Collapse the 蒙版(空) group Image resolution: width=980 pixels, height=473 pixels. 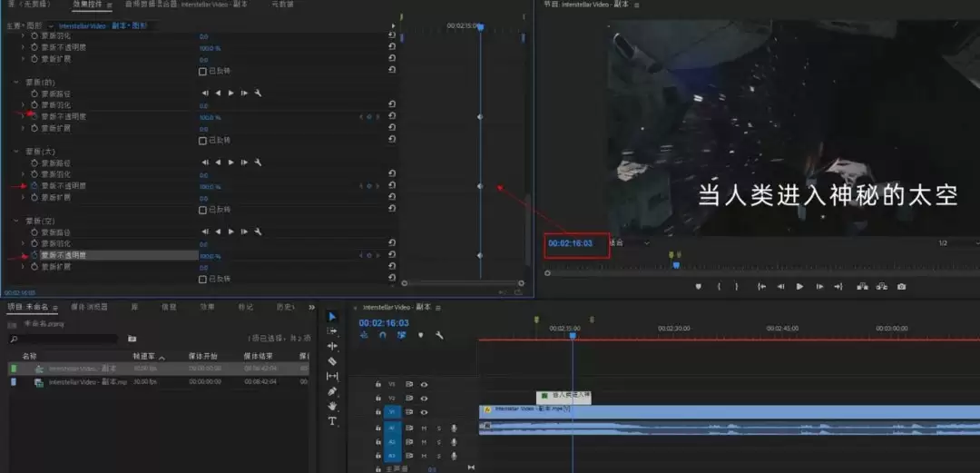click(x=15, y=221)
